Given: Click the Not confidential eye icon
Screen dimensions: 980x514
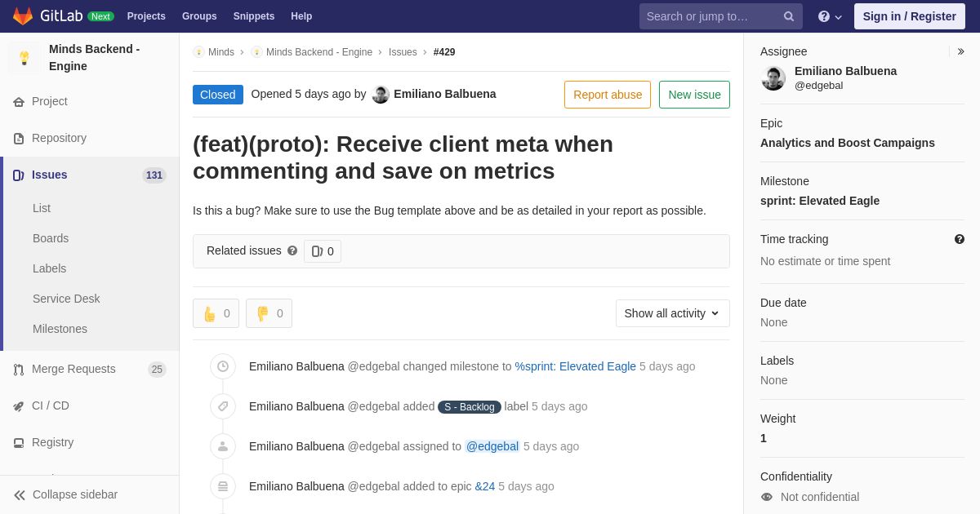Looking at the screenshot, I should [767, 497].
